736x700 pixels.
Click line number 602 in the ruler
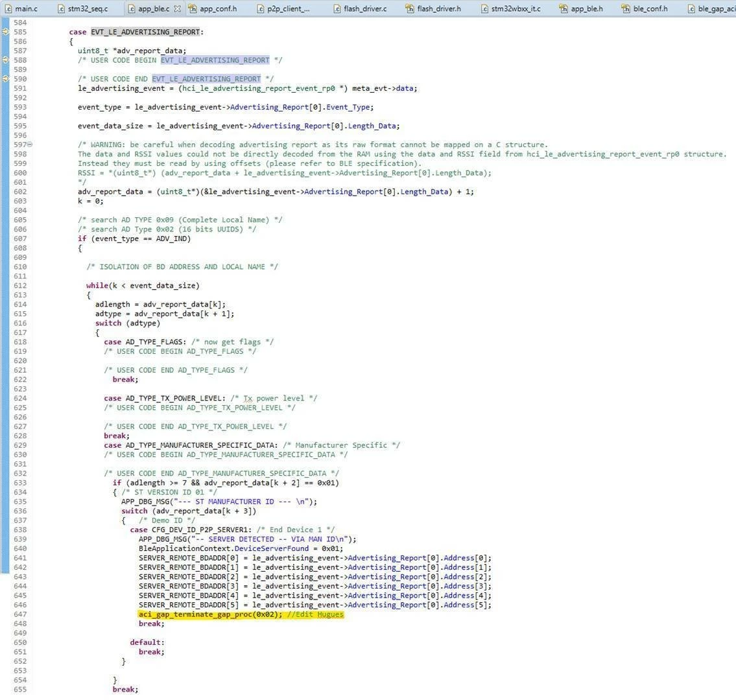20,191
